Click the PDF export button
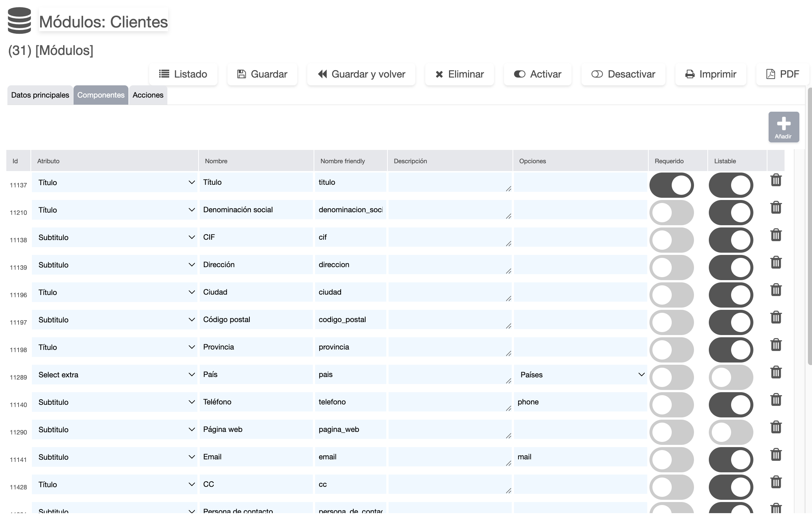The image size is (812, 515). [x=783, y=74]
